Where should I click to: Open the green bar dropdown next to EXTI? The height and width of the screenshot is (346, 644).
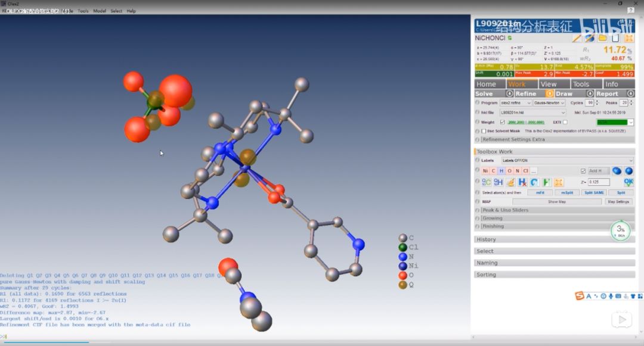tap(614, 122)
